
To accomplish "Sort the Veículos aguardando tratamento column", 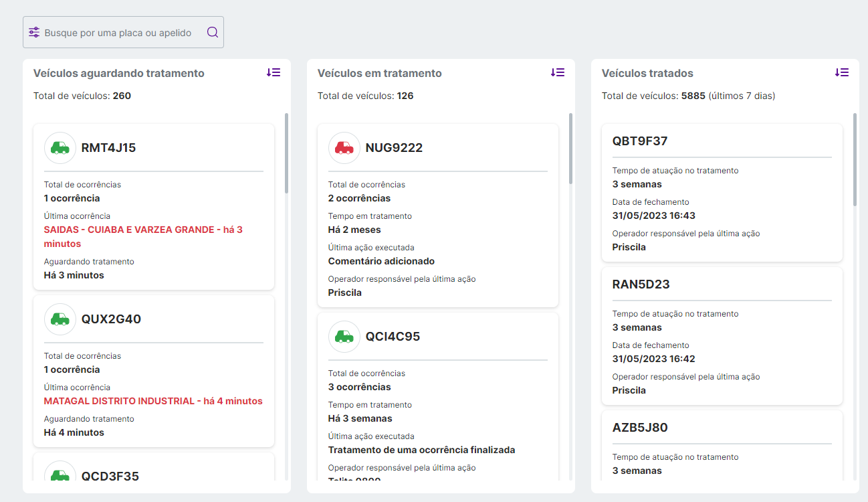I will tap(274, 72).
